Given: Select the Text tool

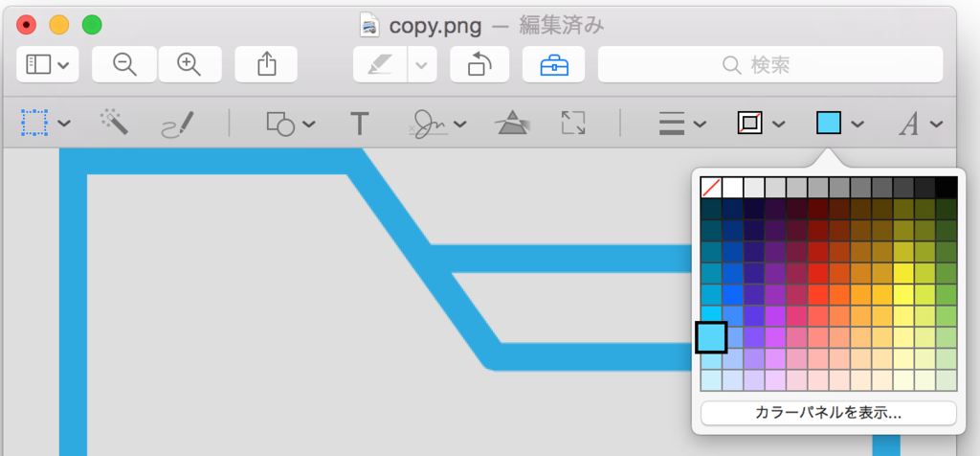Looking at the screenshot, I should 360,124.
